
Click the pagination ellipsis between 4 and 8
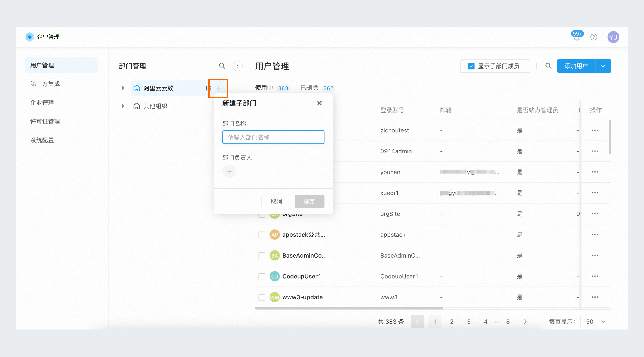[x=497, y=322]
